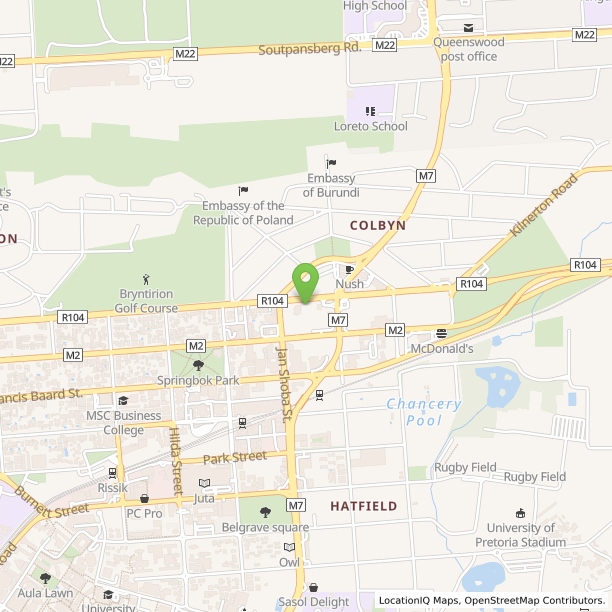This screenshot has width=612, height=612.
Task: Select the Rissik train station icon
Action: [112, 473]
